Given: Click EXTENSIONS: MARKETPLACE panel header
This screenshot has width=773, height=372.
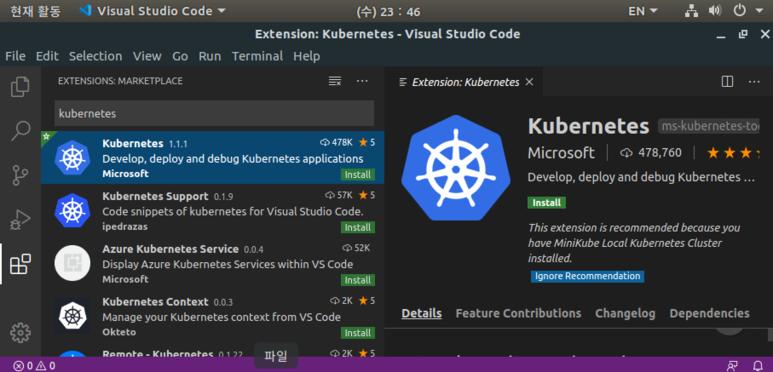Looking at the screenshot, I should pyautogui.click(x=120, y=81).
